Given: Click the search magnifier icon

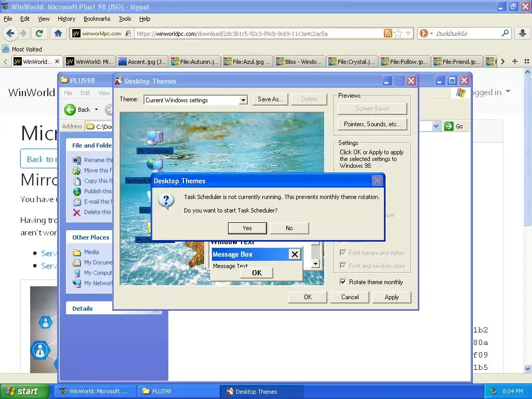Looking at the screenshot, I should coord(505,33).
